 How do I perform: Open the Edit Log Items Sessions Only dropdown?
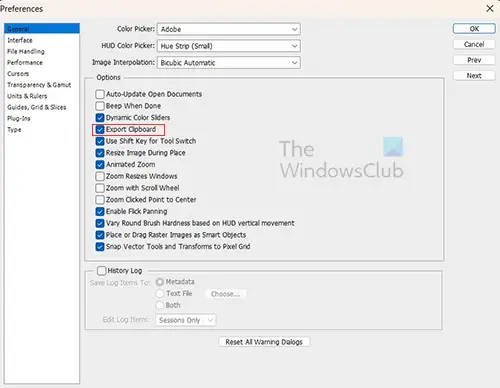point(186,320)
